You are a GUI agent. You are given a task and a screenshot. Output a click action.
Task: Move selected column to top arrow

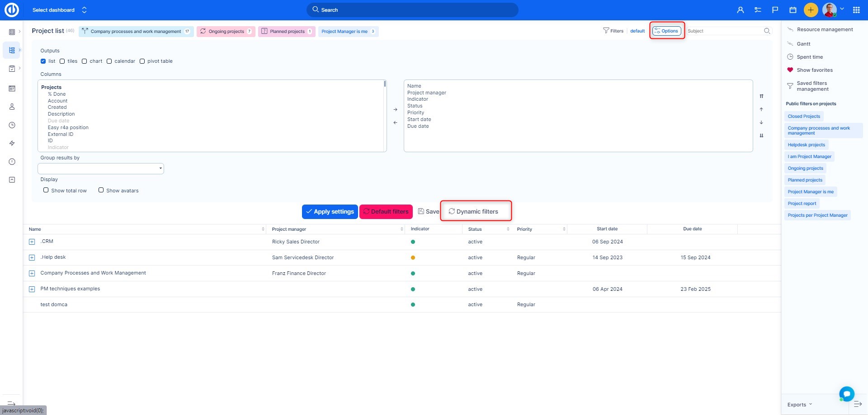(x=761, y=96)
